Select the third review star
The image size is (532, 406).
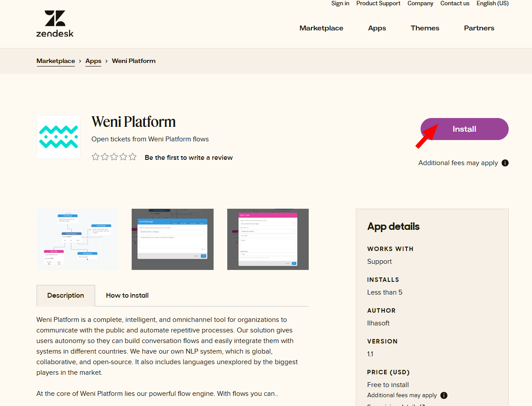(x=114, y=157)
